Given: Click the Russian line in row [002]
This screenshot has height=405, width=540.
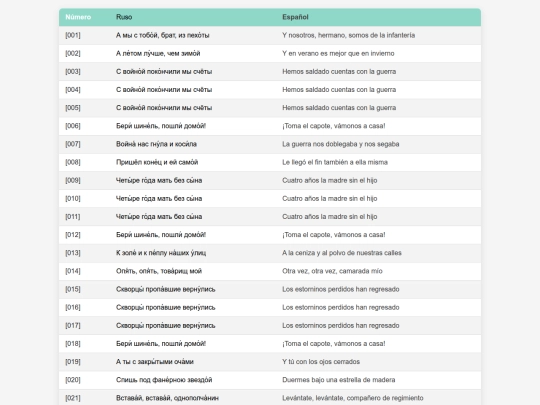Looking at the screenshot, I should tap(158, 53).
